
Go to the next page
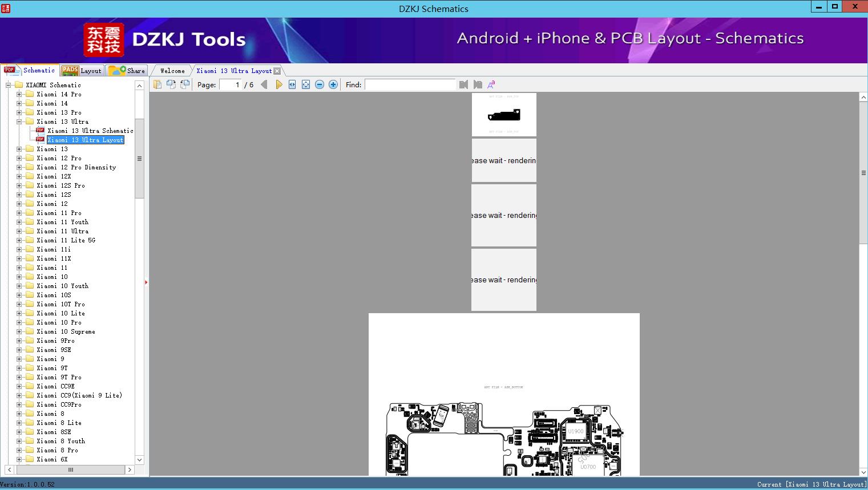tap(278, 84)
